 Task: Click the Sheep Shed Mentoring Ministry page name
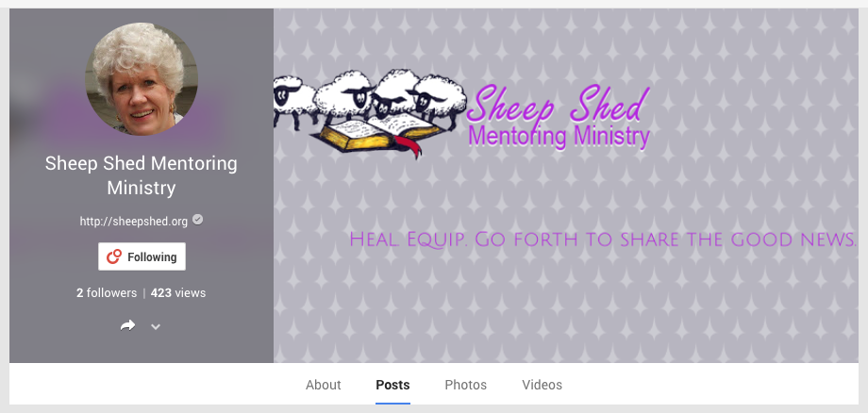point(142,175)
